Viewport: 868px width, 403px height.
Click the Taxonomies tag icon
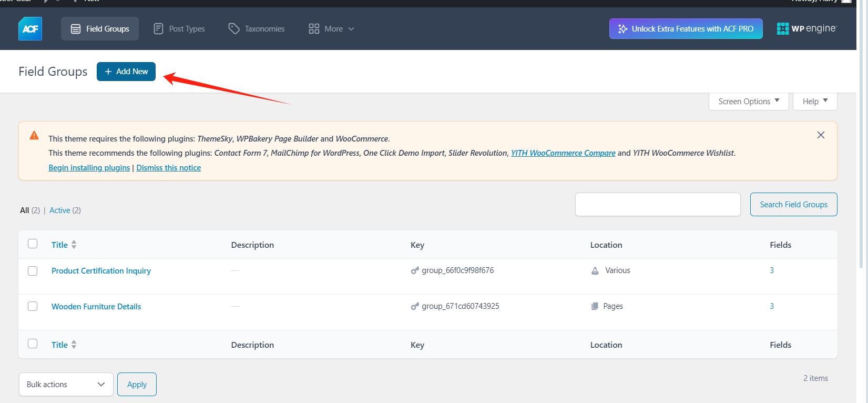click(234, 29)
